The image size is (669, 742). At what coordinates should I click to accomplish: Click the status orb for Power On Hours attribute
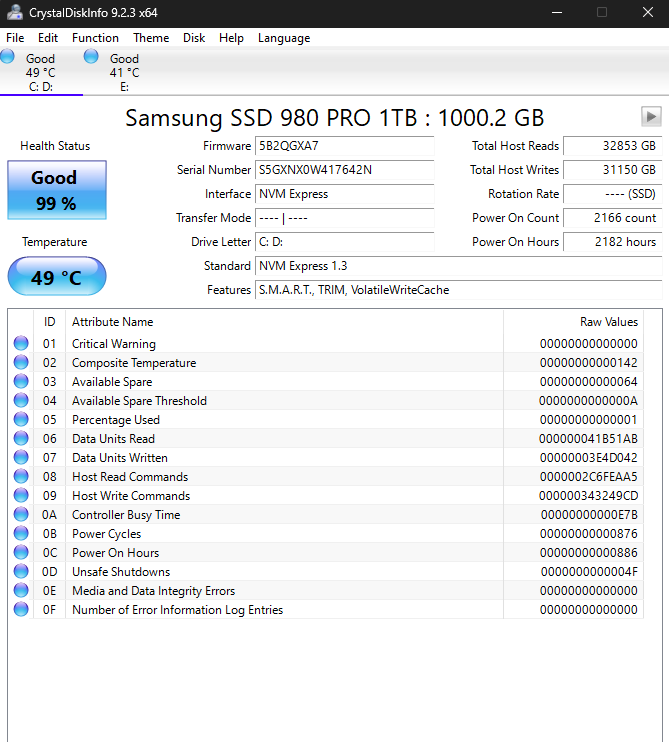click(x=21, y=552)
